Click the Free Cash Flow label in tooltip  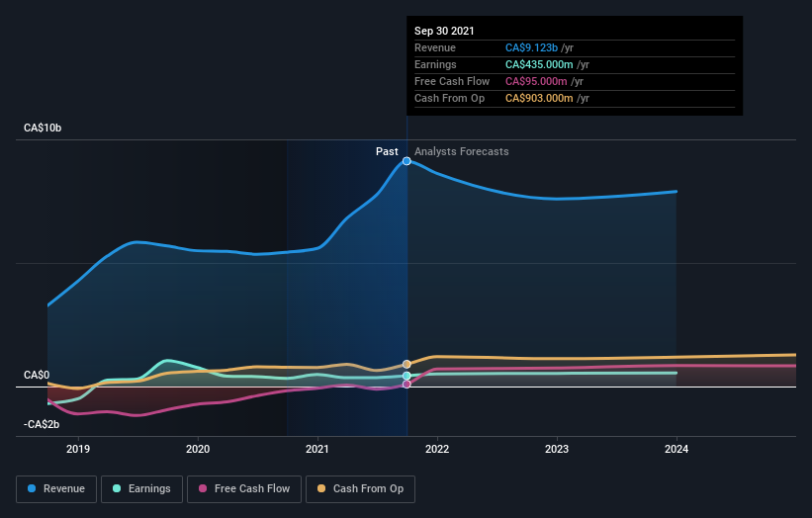[x=452, y=81]
